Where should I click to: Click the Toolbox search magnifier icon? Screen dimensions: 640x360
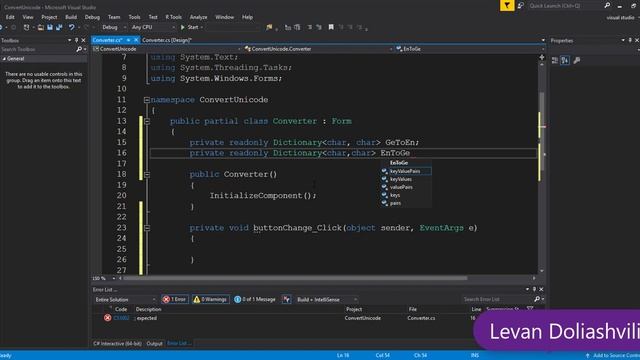pos(79,49)
